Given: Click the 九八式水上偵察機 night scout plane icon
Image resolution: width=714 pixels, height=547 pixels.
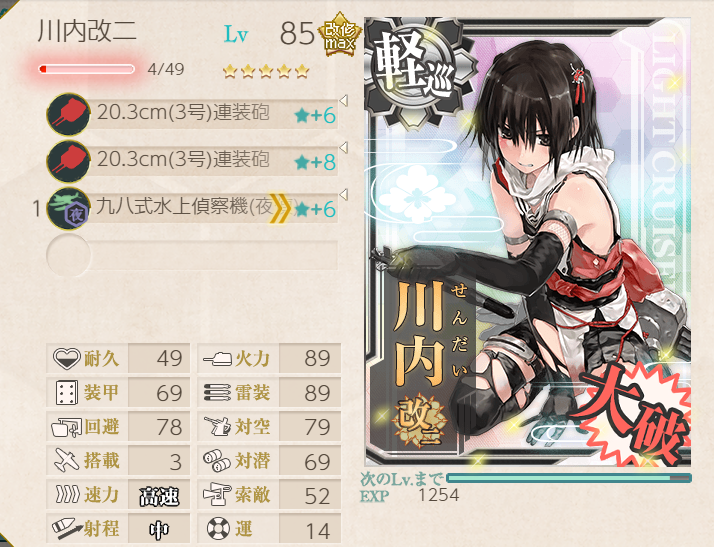Looking at the screenshot, I should [68, 209].
